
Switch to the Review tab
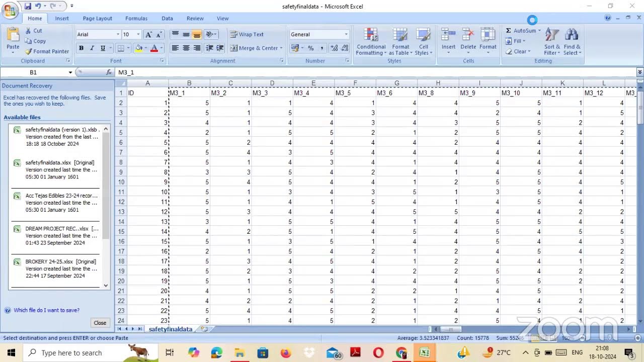(x=195, y=19)
